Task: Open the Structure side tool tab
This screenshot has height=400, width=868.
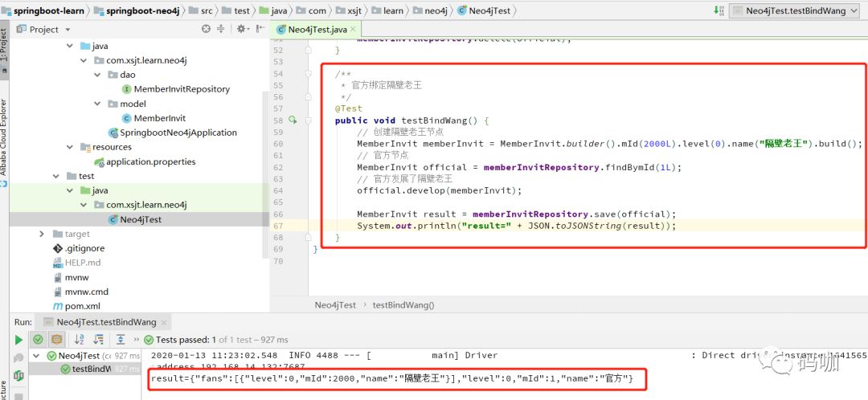Action: (4, 390)
